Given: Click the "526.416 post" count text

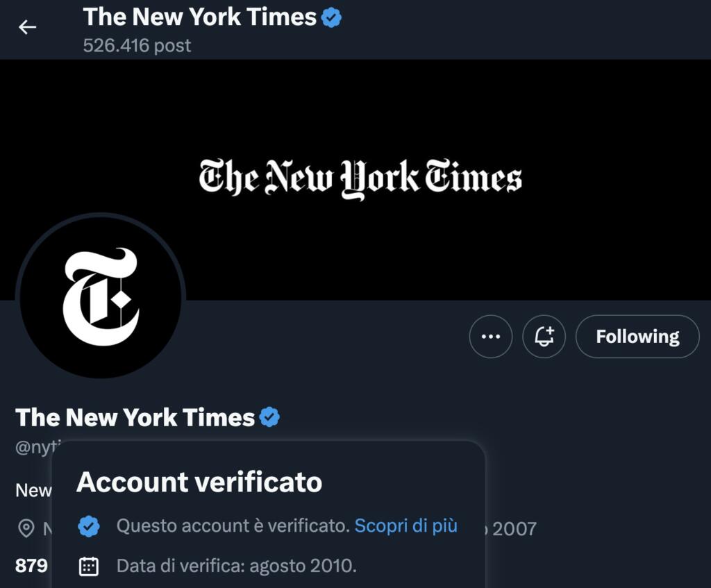Looking at the screenshot, I should coord(137,46).
